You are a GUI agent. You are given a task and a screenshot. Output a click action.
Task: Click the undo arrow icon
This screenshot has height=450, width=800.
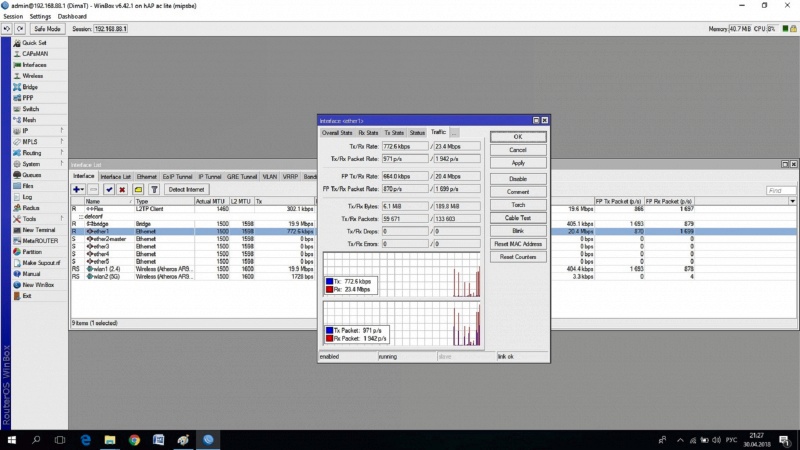coord(7,29)
